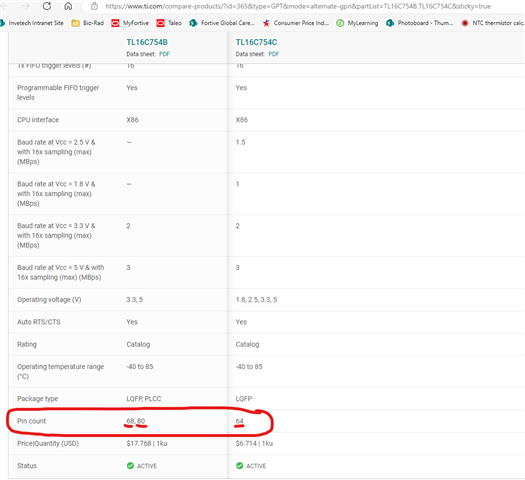Image resolution: width=525 pixels, height=480 pixels.
Task: Open the Taleo bookmark
Action: coord(169,23)
